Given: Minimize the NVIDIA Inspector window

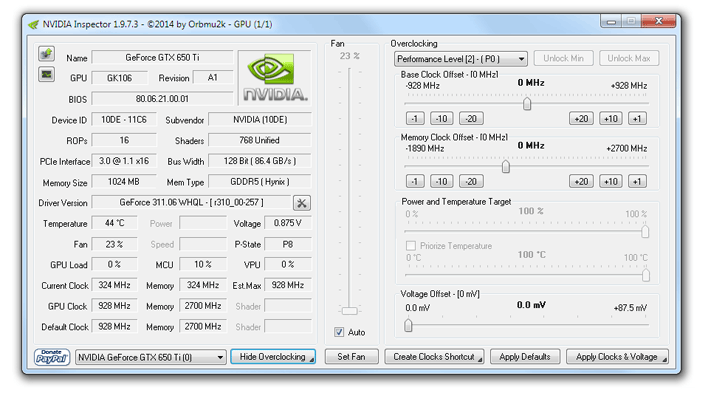Looking at the screenshot, I should pos(611,21).
